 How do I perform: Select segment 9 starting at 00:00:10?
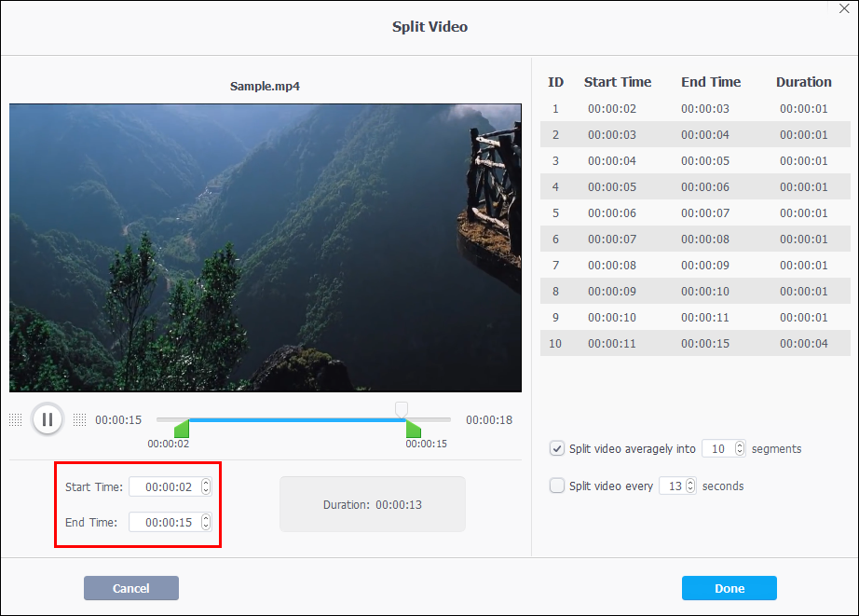pyautogui.click(x=695, y=317)
